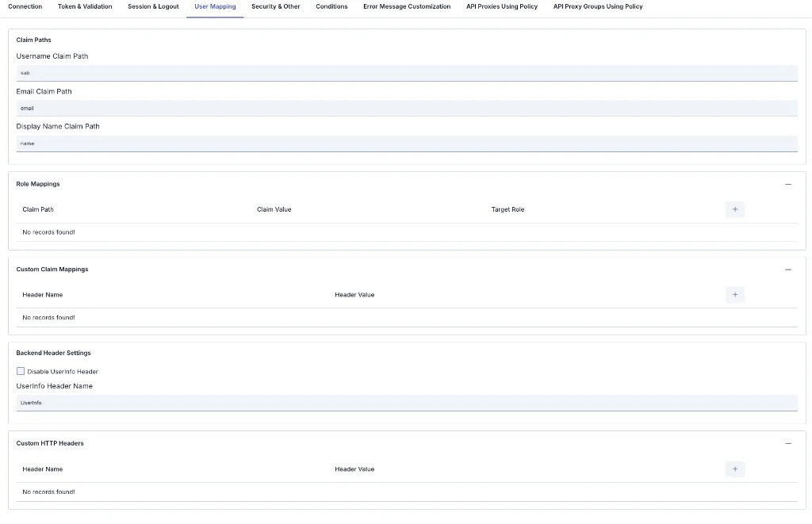The image size is (812, 524).
Task: Select the Session & Logout tab
Action: tap(153, 6)
